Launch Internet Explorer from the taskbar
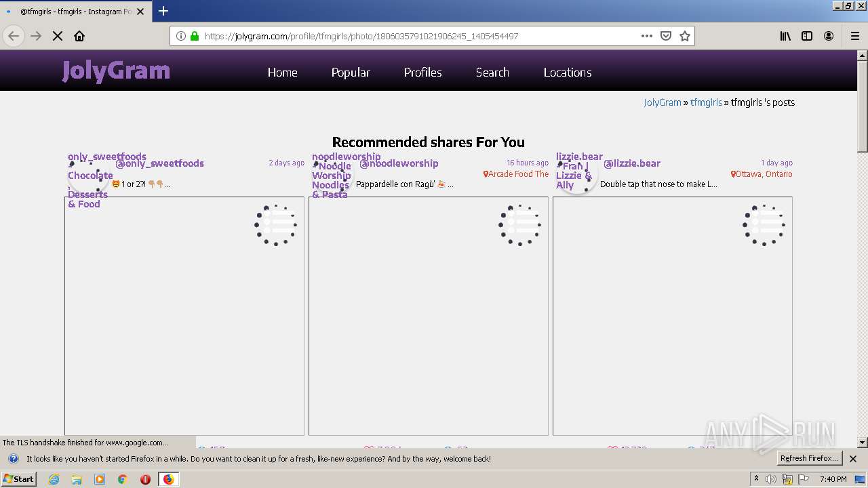 54,479
